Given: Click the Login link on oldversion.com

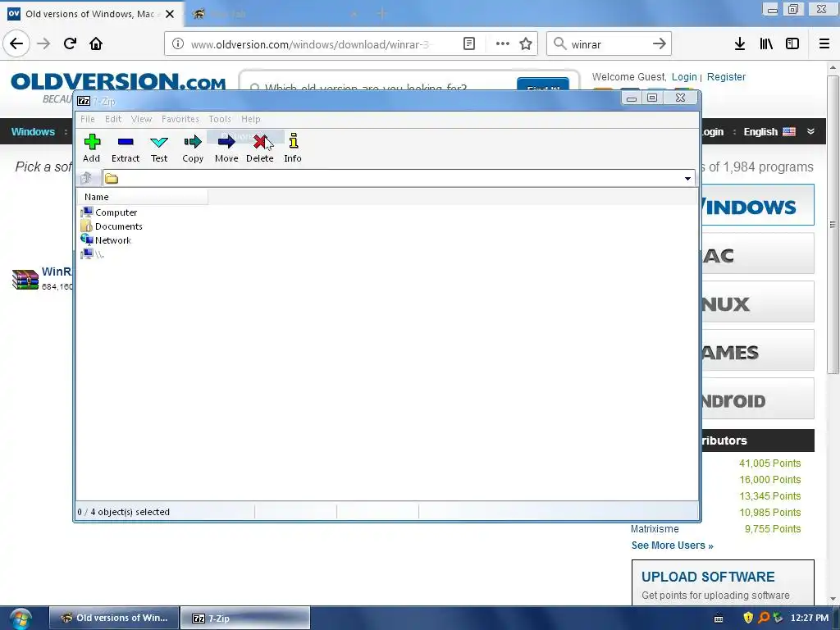Looking at the screenshot, I should (x=684, y=76).
